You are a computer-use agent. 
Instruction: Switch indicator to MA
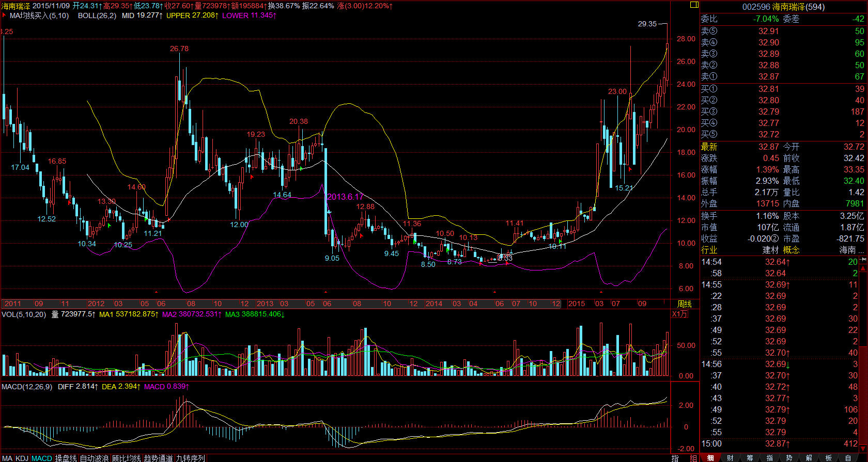(x=7, y=458)
